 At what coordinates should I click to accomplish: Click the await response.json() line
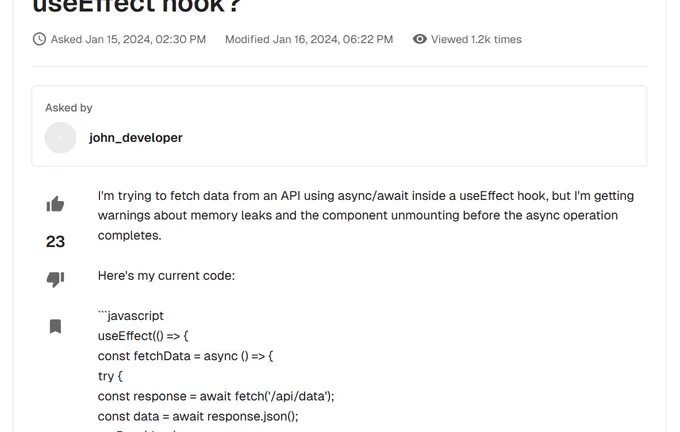198,416
